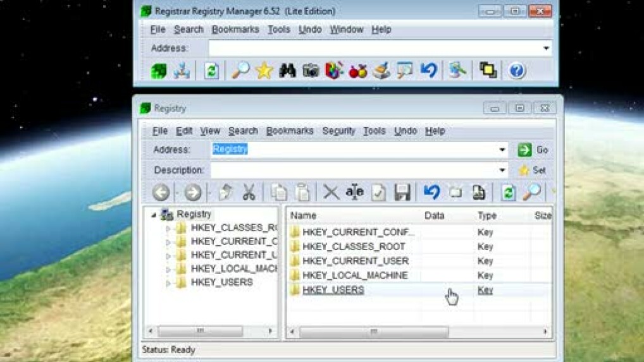Click the Back arrow in Registry window
The height and width of the screenshot is (362, 644).
(161, 192)
